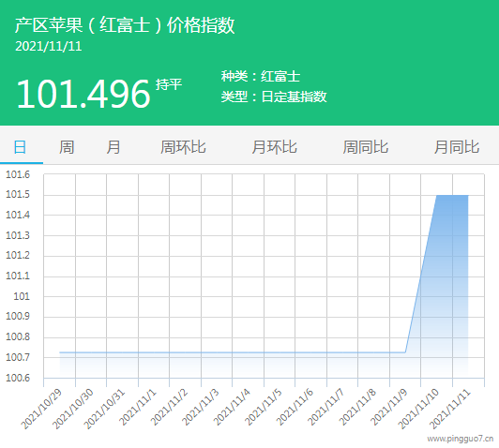The image size is (499, 448).
Task: Click the 2021/11/11 x-axis date label
Action: click(449, 409)
